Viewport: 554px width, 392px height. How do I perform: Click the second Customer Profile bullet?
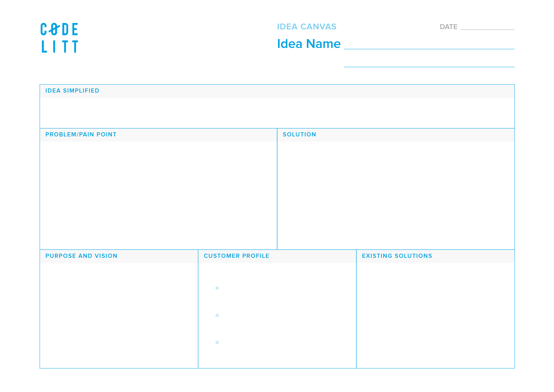[217, 315]
